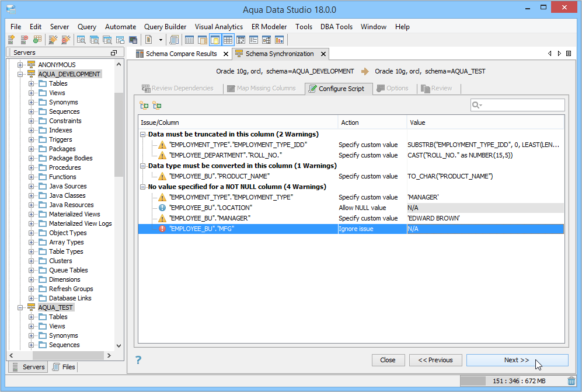This screenshot has width=582, height=392.
Task: Click the expand all issues icon
Action: [144, 106]
